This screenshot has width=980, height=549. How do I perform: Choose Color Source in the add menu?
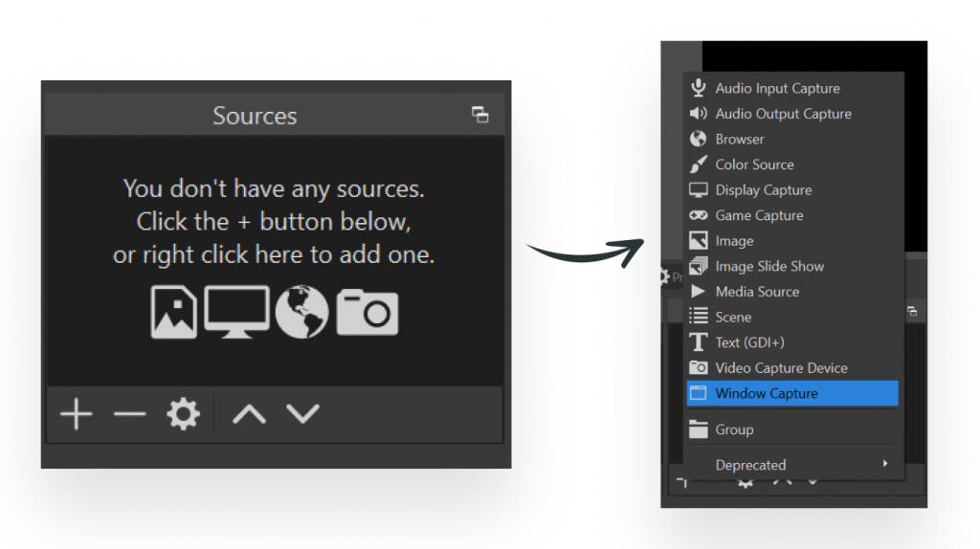point(792,165)
